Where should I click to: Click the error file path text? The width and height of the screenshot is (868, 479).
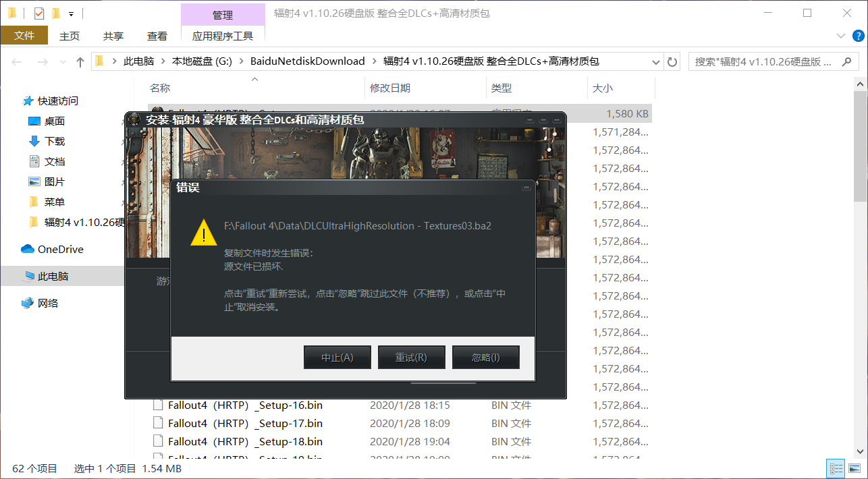click(x=358, y=226)
